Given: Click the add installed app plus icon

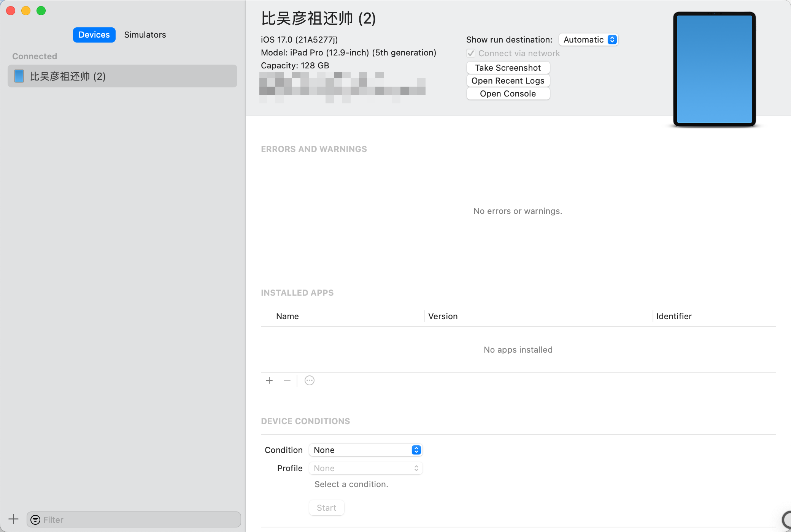Looking at the screenshot, I should [269, 380].
